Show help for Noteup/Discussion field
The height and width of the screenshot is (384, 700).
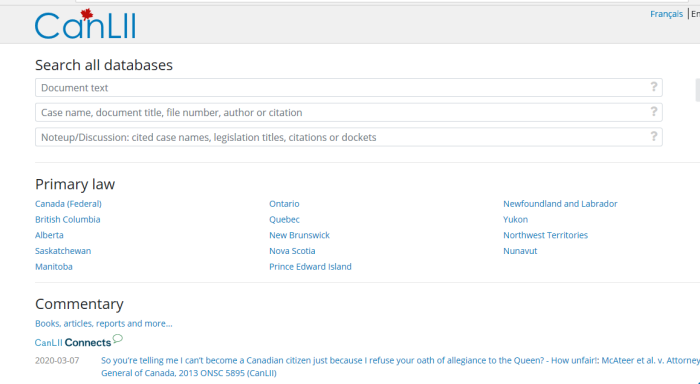[654, 136]
